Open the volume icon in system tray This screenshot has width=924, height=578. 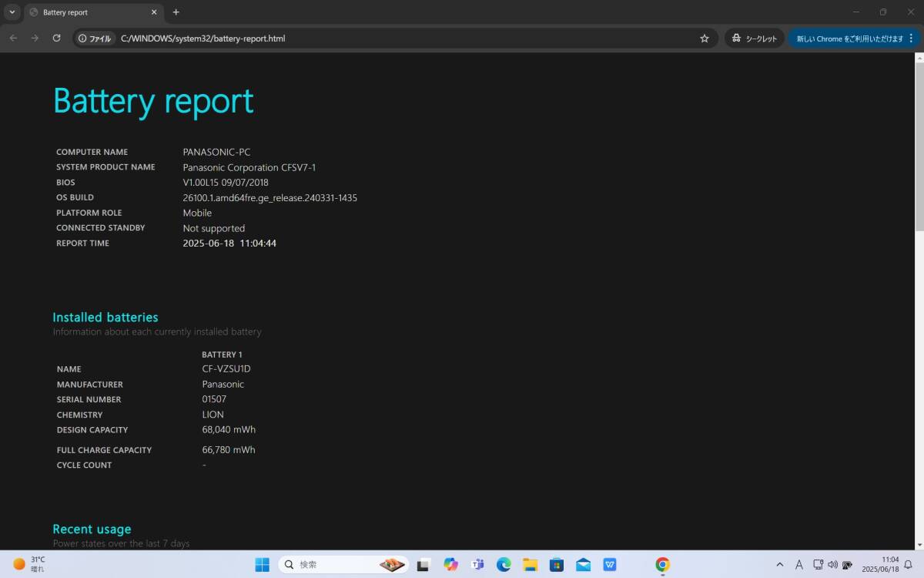[832, 564]
